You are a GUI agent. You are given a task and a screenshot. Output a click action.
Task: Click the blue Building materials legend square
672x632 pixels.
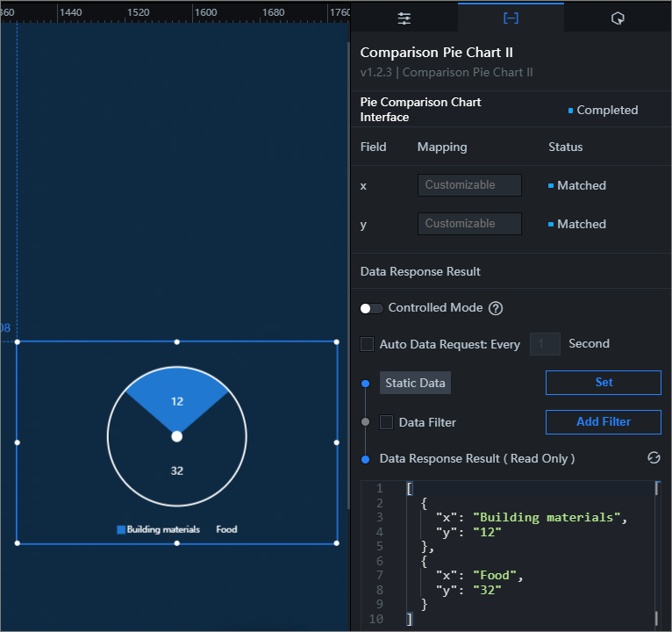pyautogui.click(x=121, y=529)
